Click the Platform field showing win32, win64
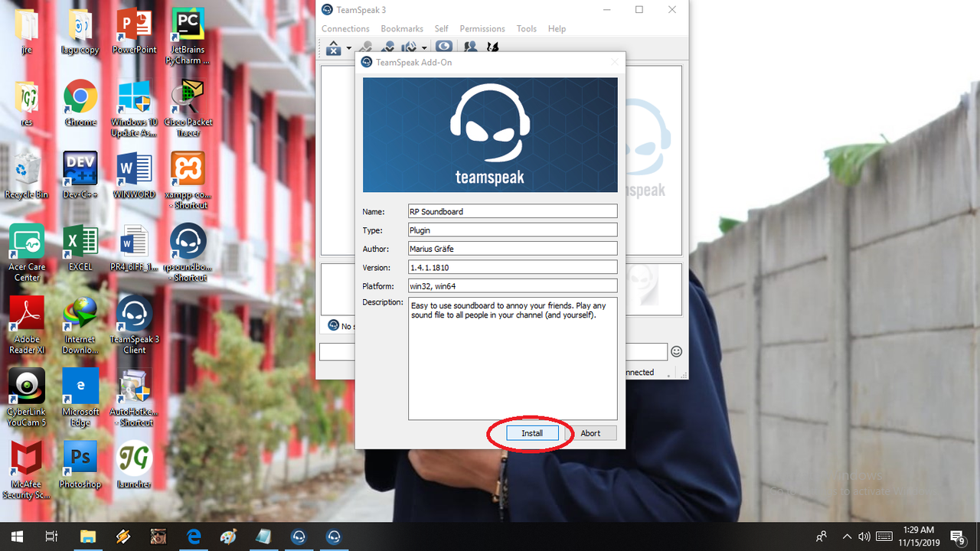 [x=512, y=286]
